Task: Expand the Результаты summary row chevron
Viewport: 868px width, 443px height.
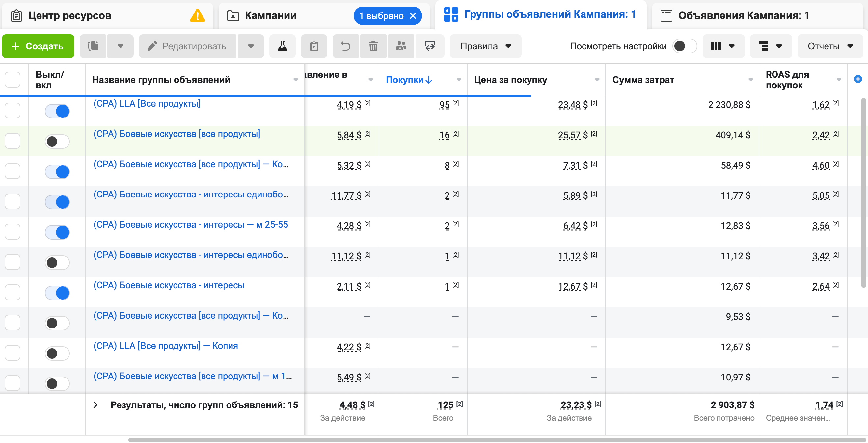Action: click(x=95, y=405)
